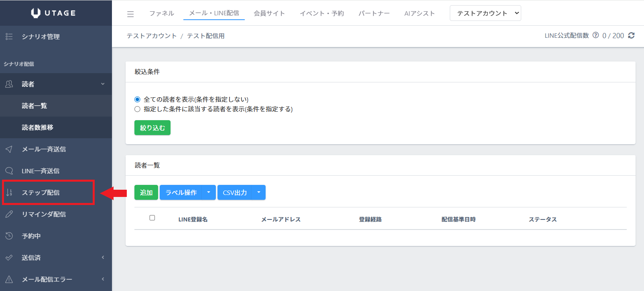Switch to the ファネル tab
Image resolution: width=644 pixels, height=291 pixels.
(162, 13)
